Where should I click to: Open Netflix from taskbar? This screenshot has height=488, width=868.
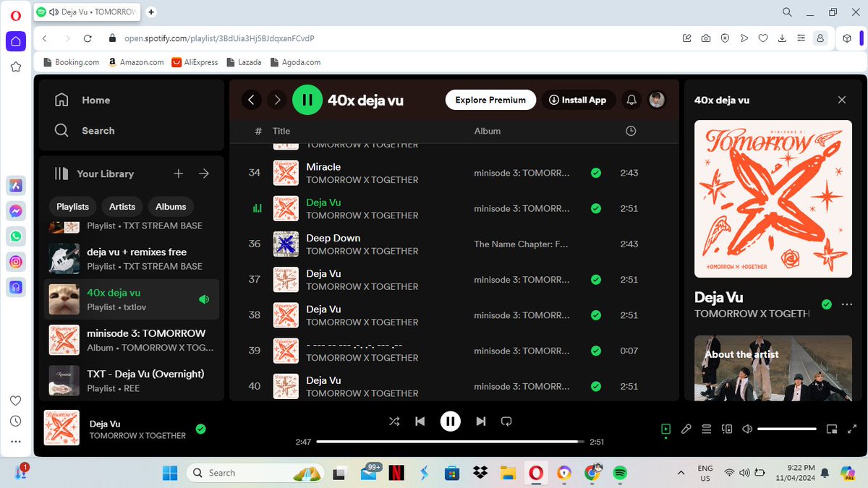point(396,473)
